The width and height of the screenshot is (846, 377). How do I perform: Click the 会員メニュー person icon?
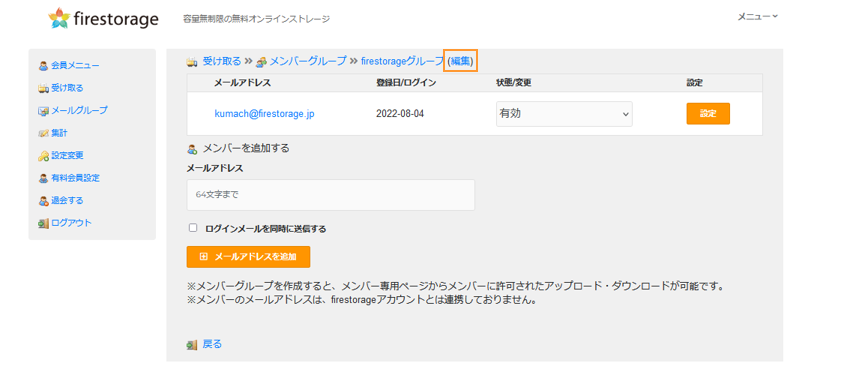click(x=43, y=66)
